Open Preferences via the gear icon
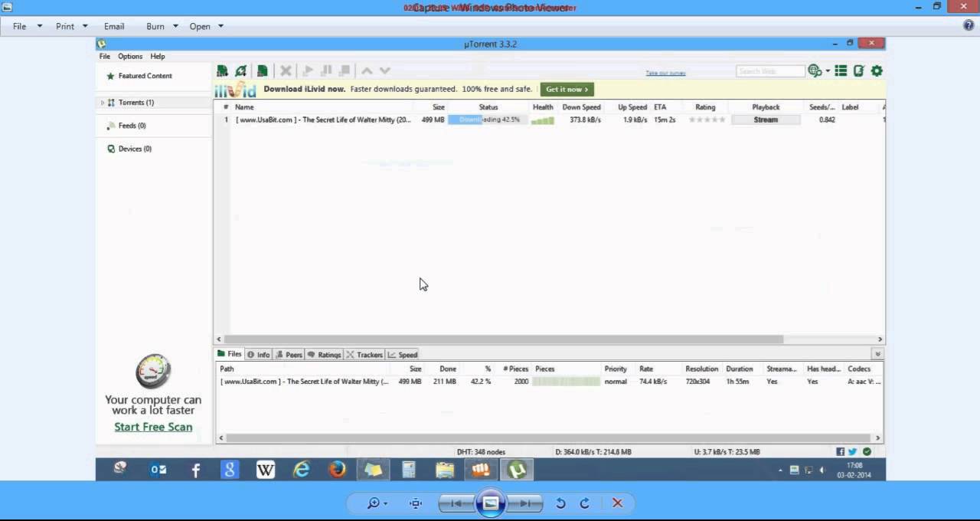 [877, 70]
